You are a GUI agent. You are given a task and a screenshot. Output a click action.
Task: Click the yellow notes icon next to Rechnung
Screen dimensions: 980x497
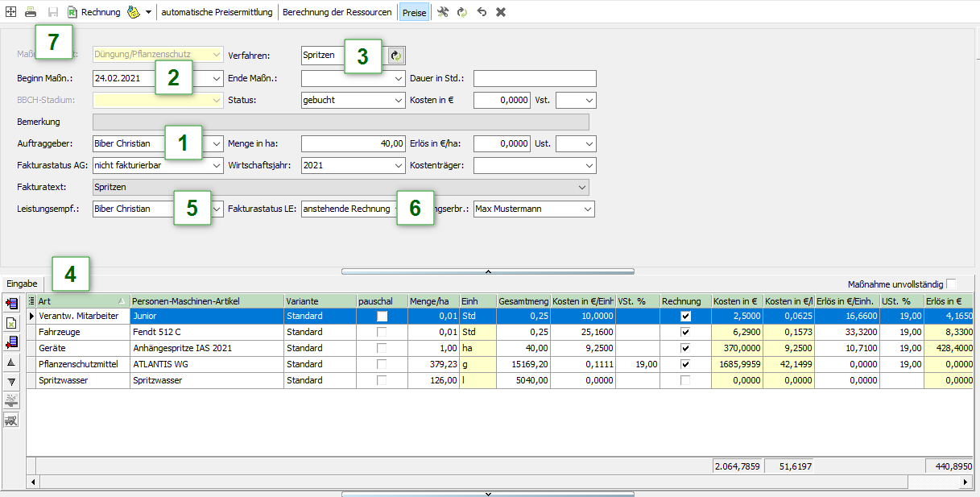pos(134,12)
